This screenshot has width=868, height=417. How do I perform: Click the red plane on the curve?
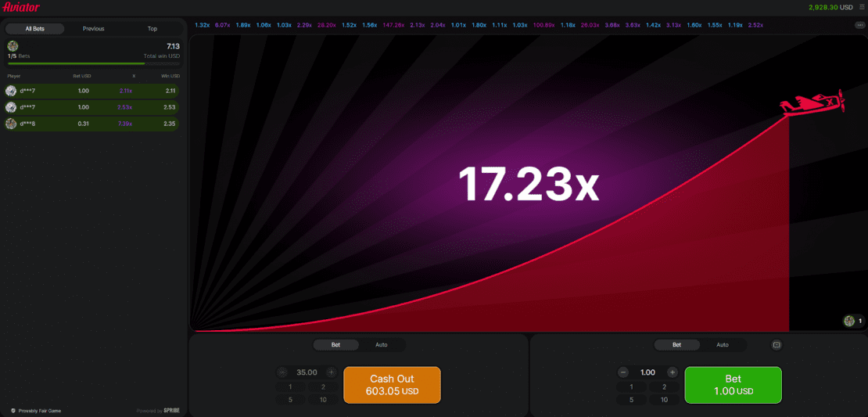point(813,105)
